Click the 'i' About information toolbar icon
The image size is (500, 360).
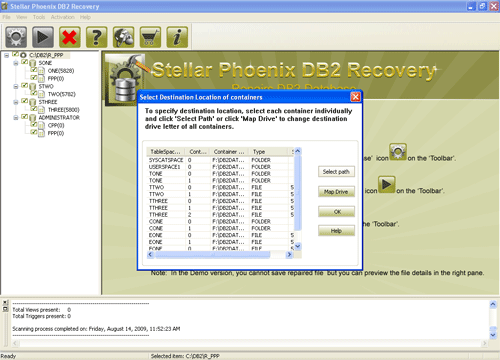point(177,37)
